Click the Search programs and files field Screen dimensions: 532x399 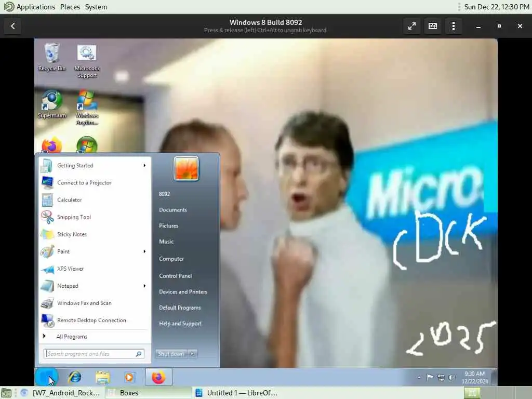94,354
